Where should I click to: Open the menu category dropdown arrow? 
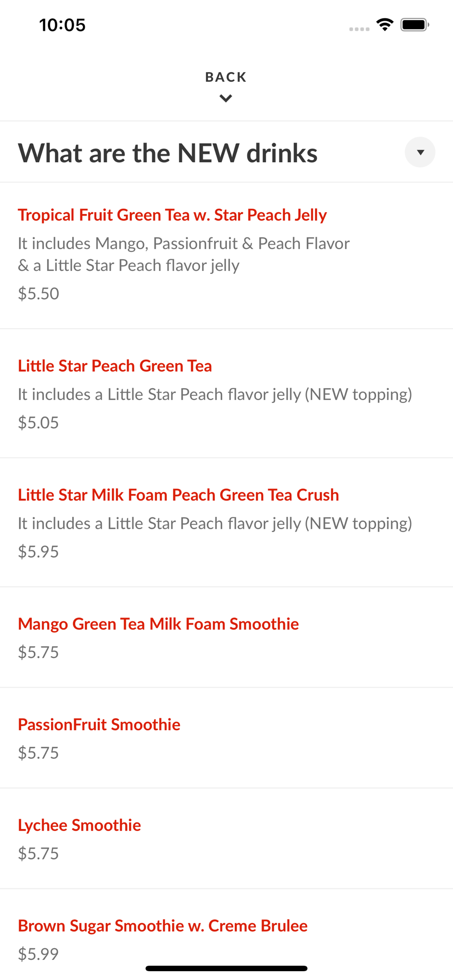[420, 152]
